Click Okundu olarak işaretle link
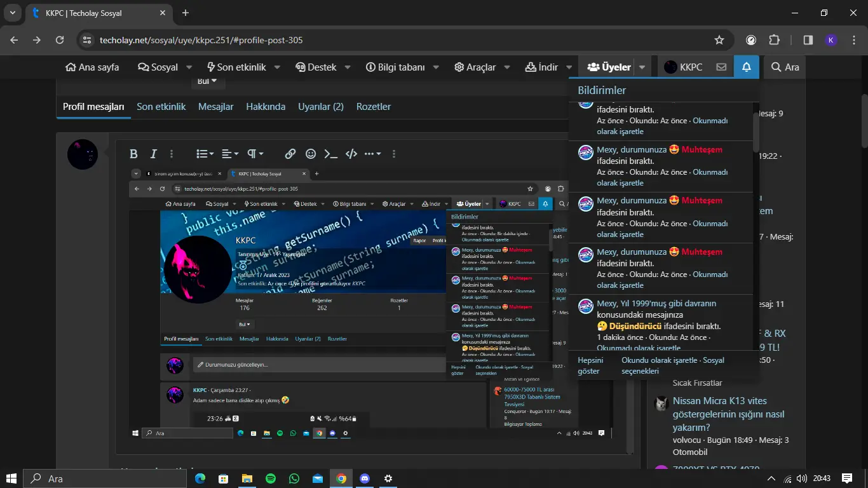The width and height of the screenshot is (868, 488). point(660,360)
